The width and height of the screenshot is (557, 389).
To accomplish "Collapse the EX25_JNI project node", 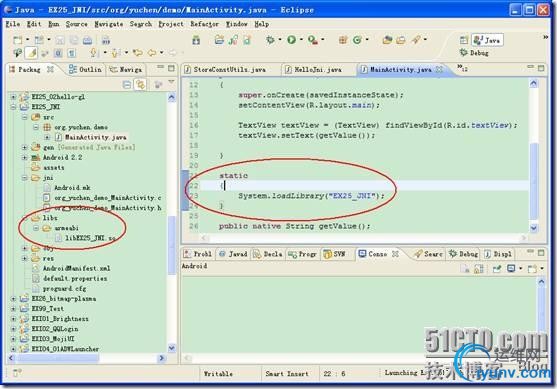I will [13, 107].
